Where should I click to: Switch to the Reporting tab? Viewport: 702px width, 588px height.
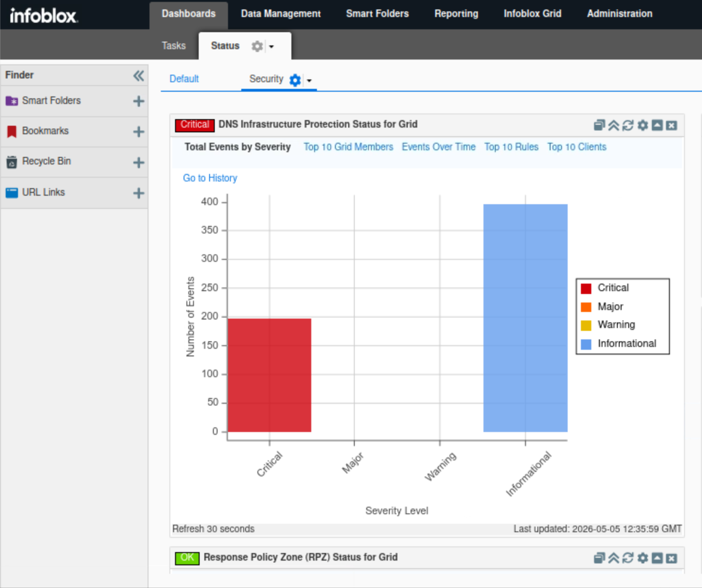coord(456,14)
